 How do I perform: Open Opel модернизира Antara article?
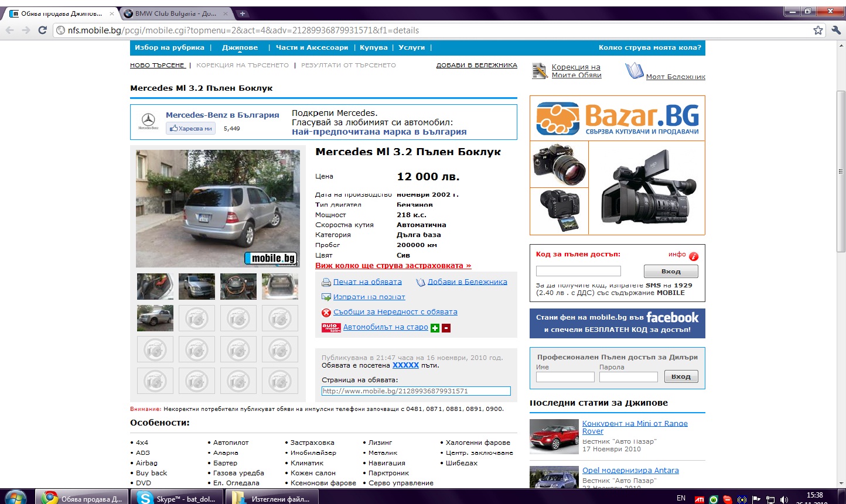[630, 471]
